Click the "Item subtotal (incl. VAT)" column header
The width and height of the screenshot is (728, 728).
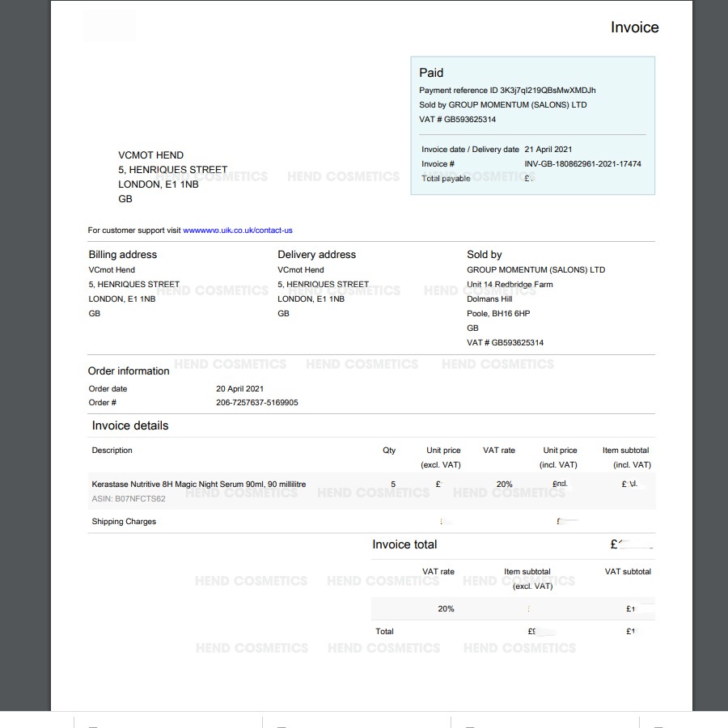pyautogui.click(x=627, y=457)
